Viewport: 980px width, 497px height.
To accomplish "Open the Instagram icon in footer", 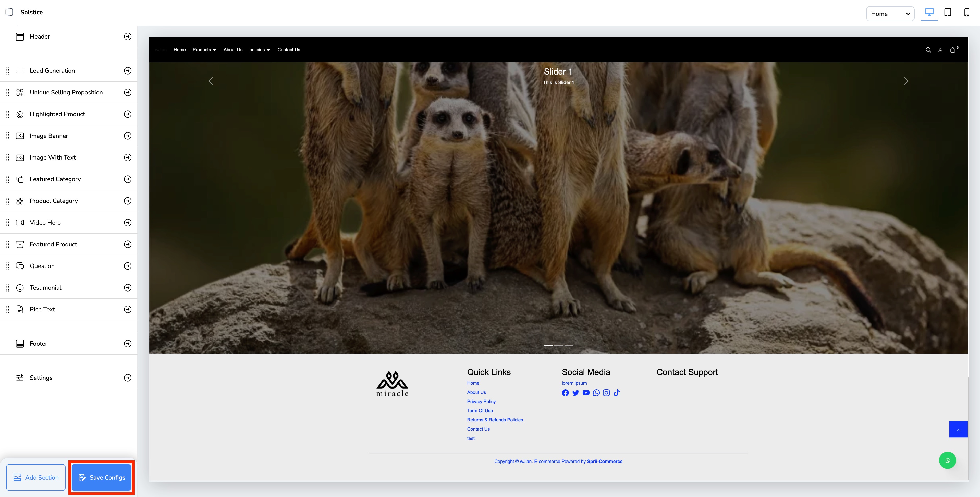I will (x=606, y=393).
